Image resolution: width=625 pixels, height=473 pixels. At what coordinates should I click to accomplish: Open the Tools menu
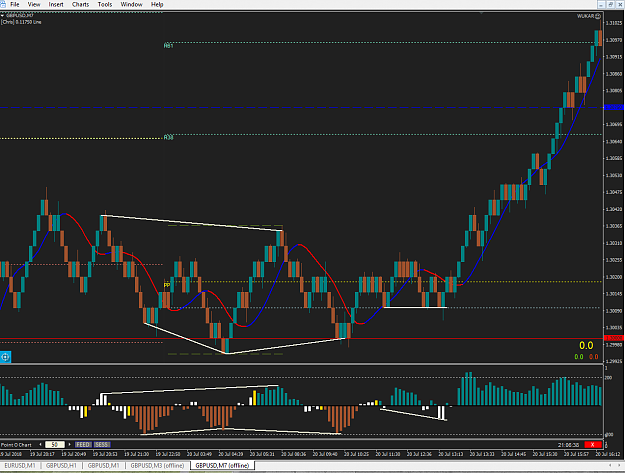coord(105,4)
